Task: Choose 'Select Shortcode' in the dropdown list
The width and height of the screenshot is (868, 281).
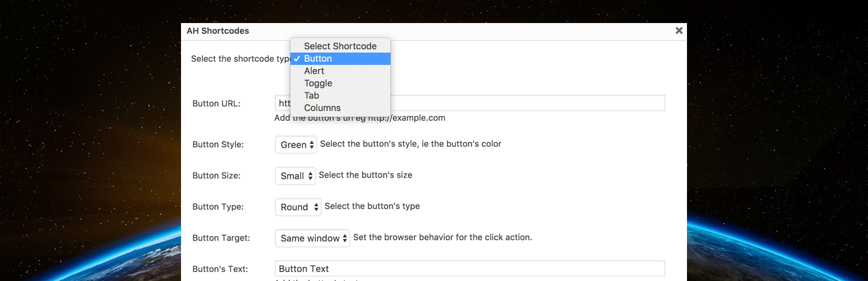Action: (x=340, y=46)
